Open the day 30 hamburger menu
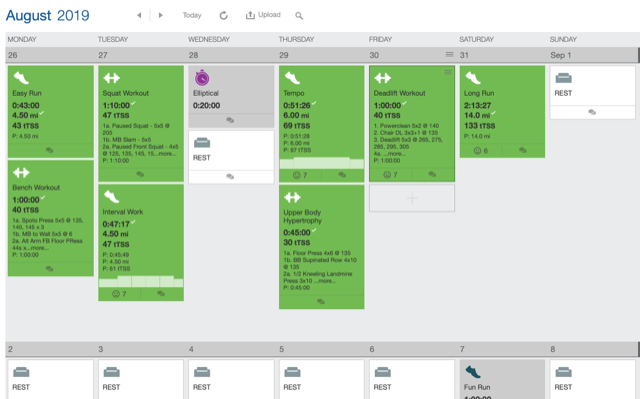Screen dimensions: 640x399 click(449, 54)
